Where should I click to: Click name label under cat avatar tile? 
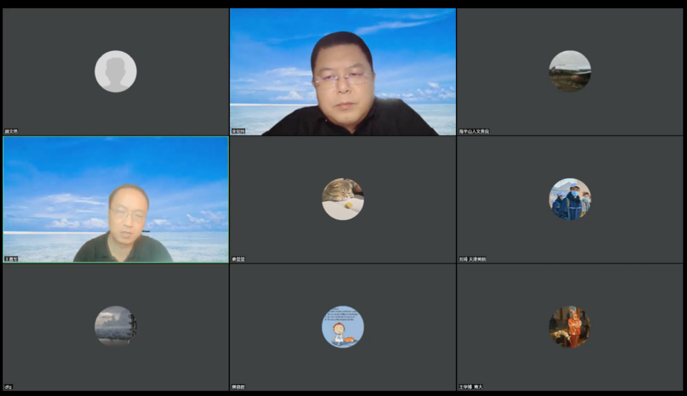(x=238, y=259)
